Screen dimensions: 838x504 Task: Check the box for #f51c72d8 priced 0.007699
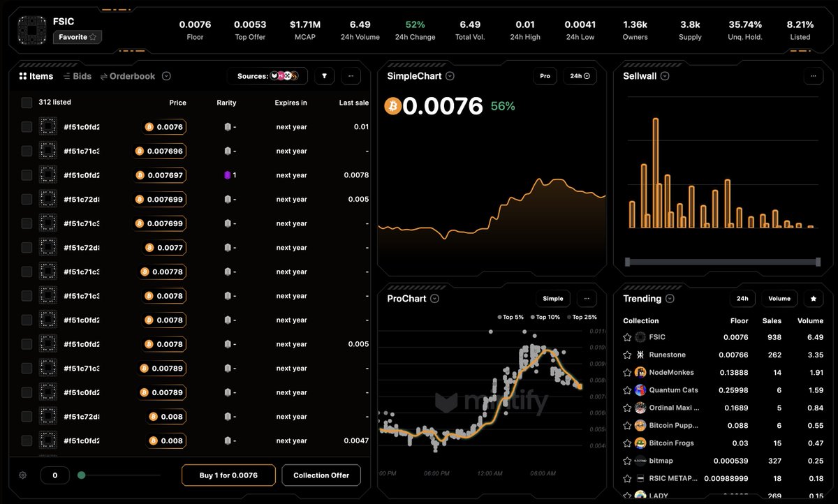[27, 200]
